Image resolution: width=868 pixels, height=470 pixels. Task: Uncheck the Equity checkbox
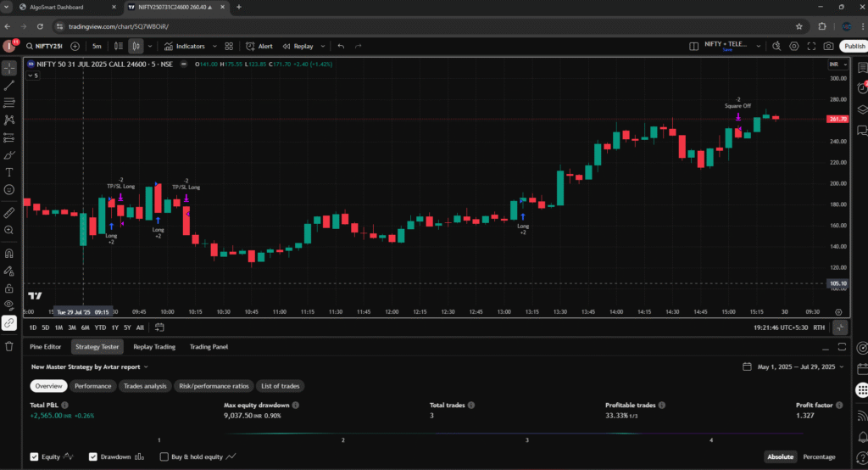coord(34,456)
